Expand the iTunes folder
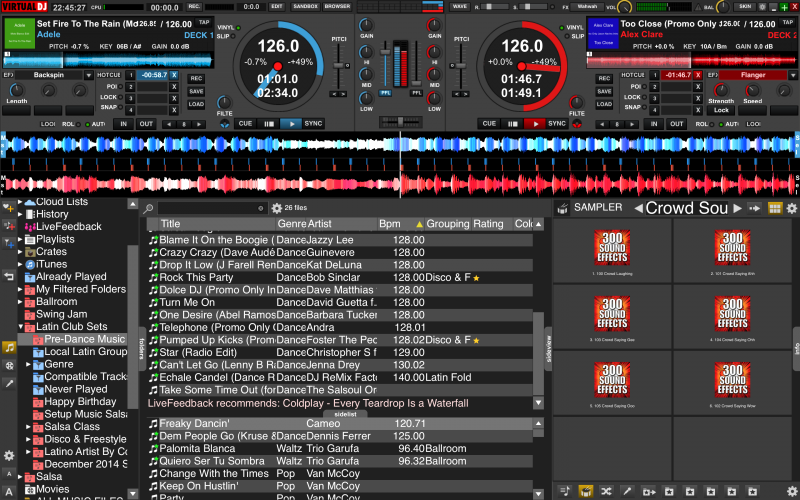The image size is (800, 500). tap(20, 264)
